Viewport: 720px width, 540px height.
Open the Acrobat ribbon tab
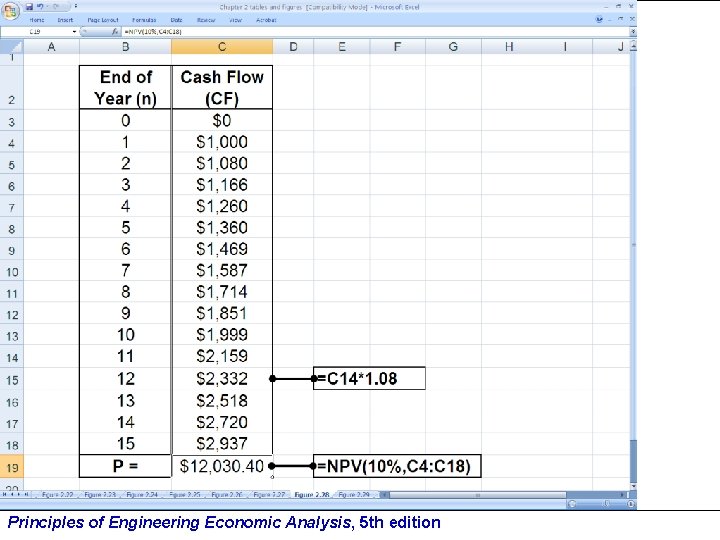[266, 20]
